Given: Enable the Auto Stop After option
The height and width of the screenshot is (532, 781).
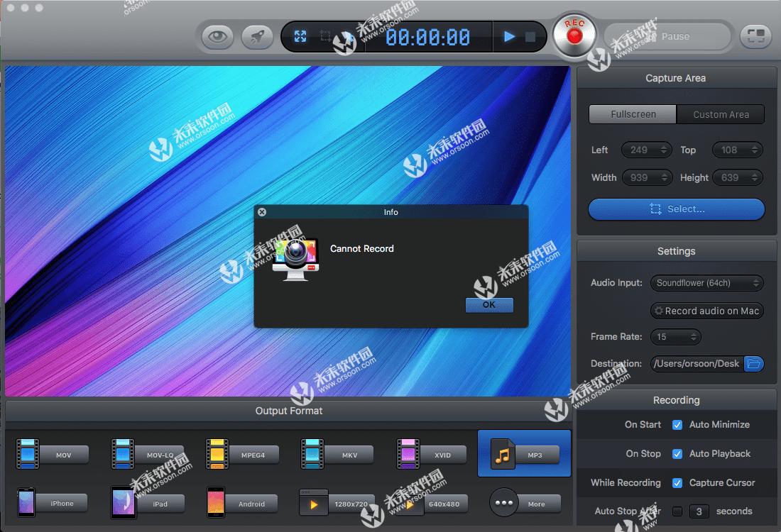Looking at the screenshot, I should pyautogui.click(x=679, y=511).
